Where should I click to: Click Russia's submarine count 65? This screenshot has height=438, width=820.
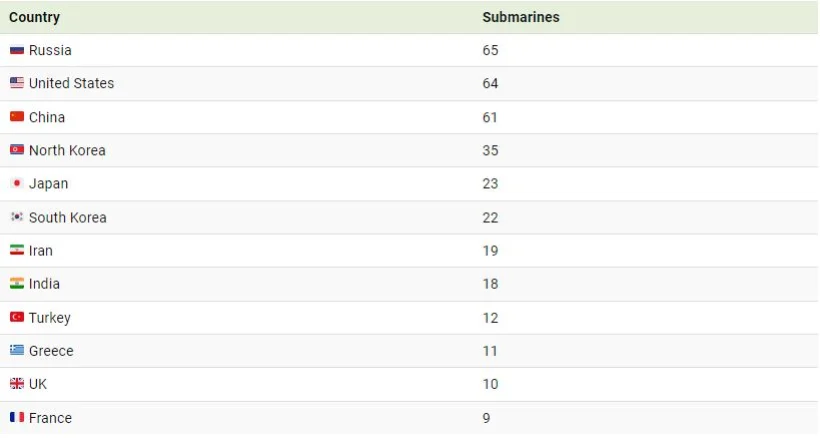point(490,50)
